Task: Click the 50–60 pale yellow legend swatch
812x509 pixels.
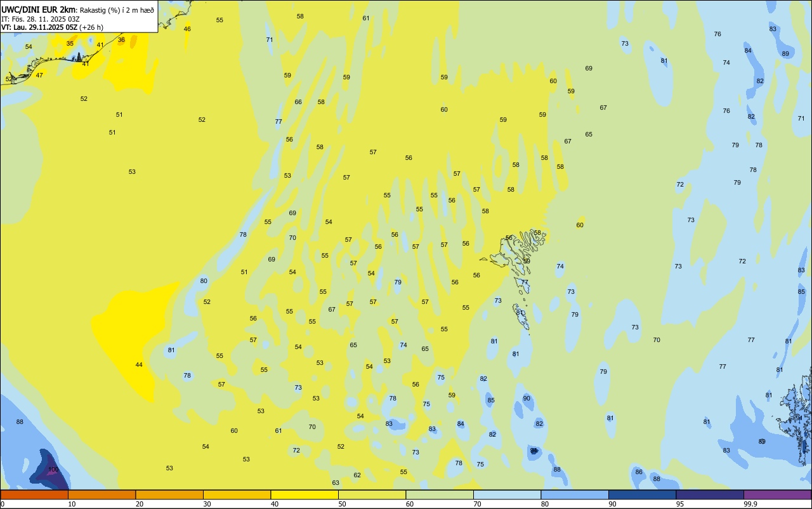Action: point(372,494)
